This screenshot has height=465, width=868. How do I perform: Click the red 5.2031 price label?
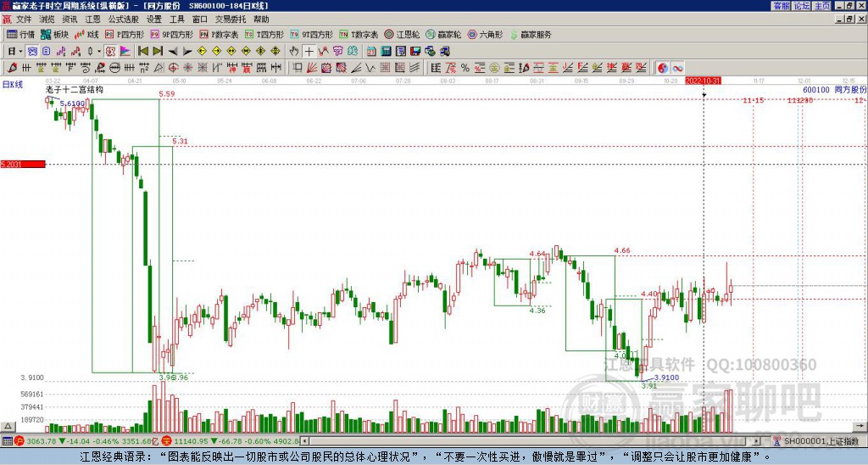tap(23, 164)
